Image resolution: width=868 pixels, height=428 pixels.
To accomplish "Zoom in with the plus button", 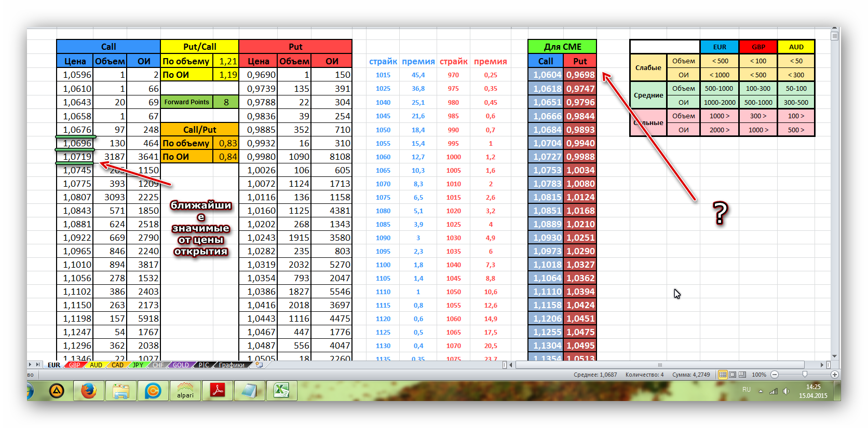I will [835, 375].
